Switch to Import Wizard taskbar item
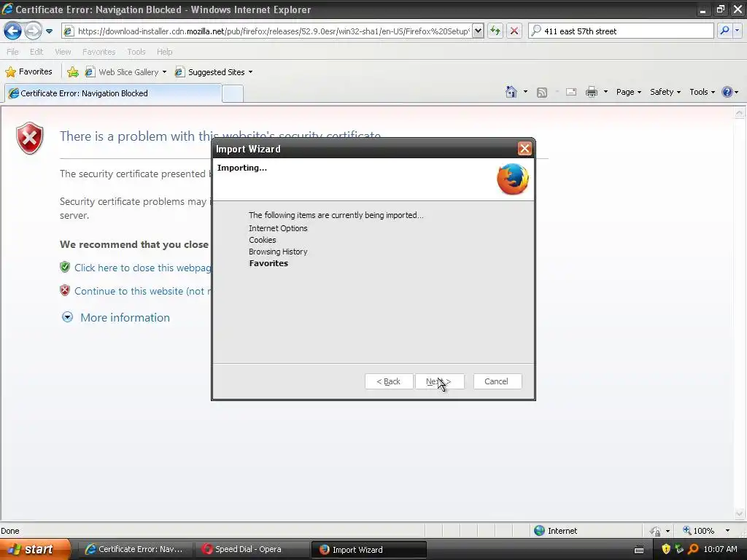This screenshot has width=747, height=560. (368, 550)
